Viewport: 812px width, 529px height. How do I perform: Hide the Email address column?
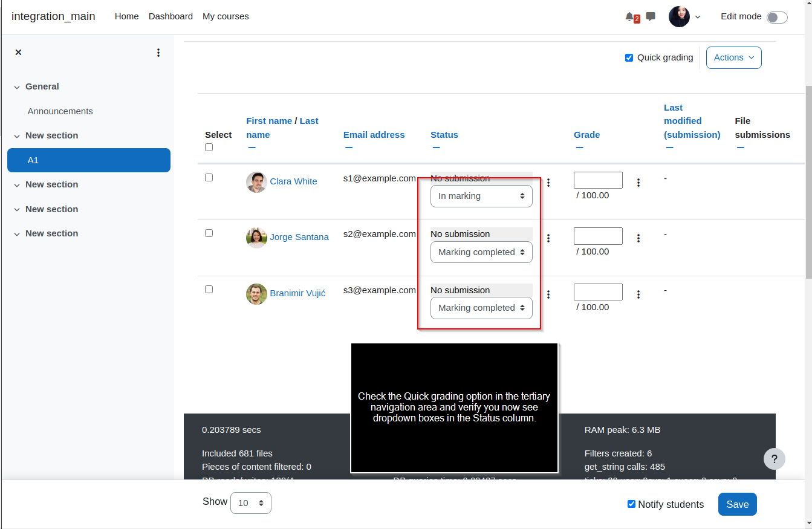(x=349, y=148)
